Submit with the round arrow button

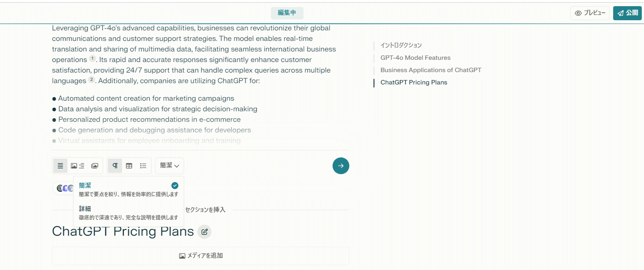[341, 166]
